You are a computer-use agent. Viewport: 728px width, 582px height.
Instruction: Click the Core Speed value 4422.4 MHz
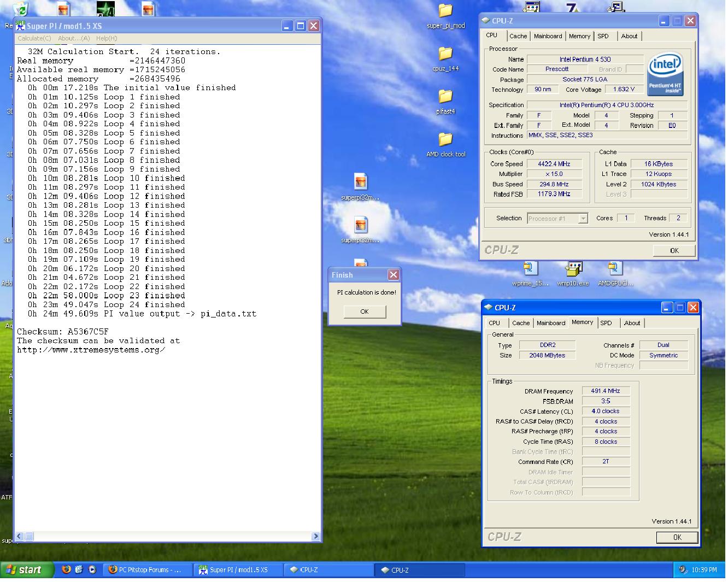554,163
